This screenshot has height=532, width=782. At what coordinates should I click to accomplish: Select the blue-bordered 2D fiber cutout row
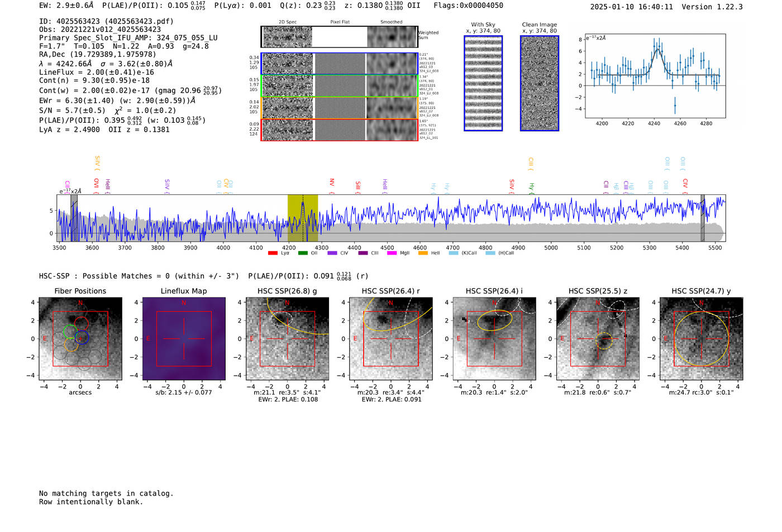(x=339, y=64)
